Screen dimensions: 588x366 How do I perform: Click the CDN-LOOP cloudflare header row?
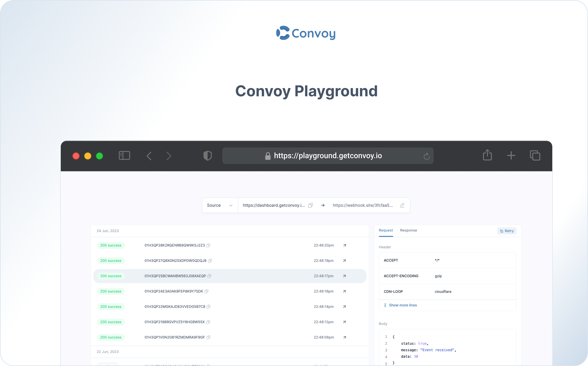coord(447,292)
